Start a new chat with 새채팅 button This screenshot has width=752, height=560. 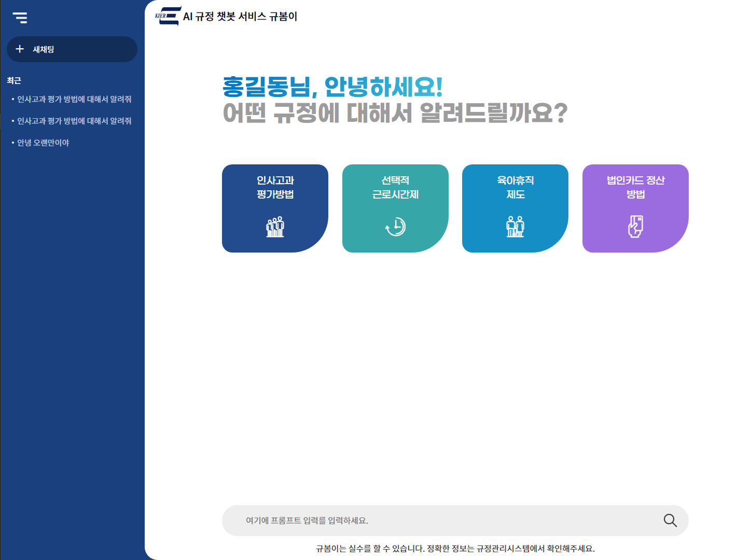coord(72,49)
